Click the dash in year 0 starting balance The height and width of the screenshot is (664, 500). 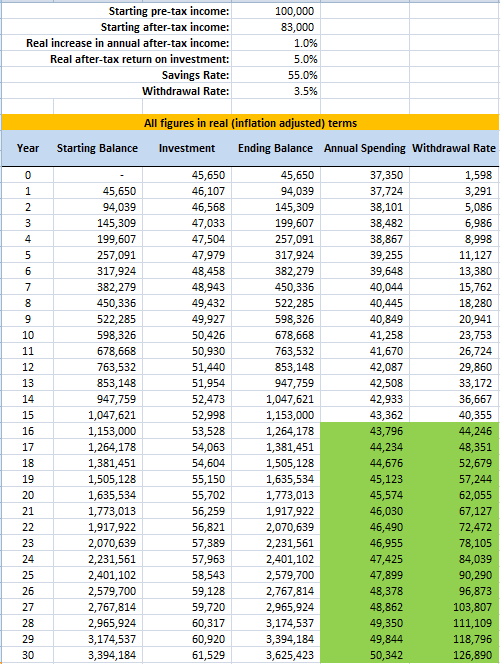[x=122, y=175]
